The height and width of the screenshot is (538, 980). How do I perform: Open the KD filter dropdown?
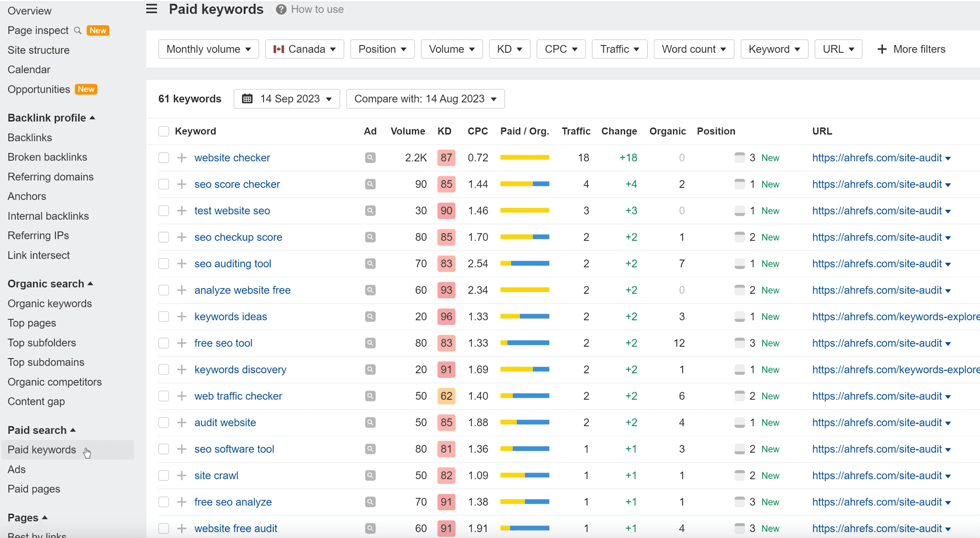(x=509, y=49)
